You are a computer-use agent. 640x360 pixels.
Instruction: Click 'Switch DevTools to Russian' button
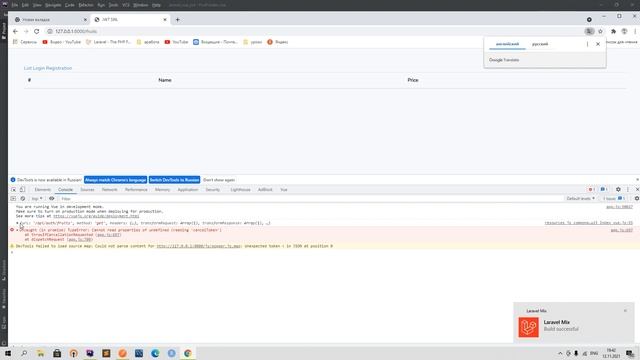174,180
